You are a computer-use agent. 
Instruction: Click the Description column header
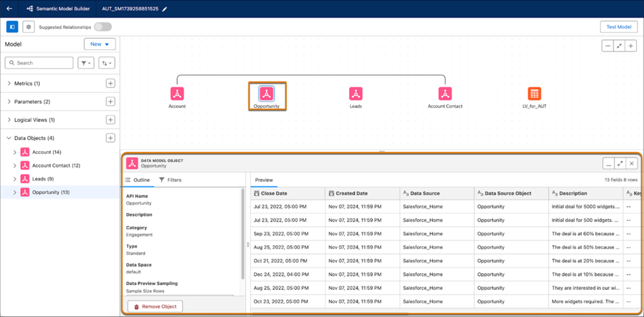pyautogui.click(x=586, y=193)
